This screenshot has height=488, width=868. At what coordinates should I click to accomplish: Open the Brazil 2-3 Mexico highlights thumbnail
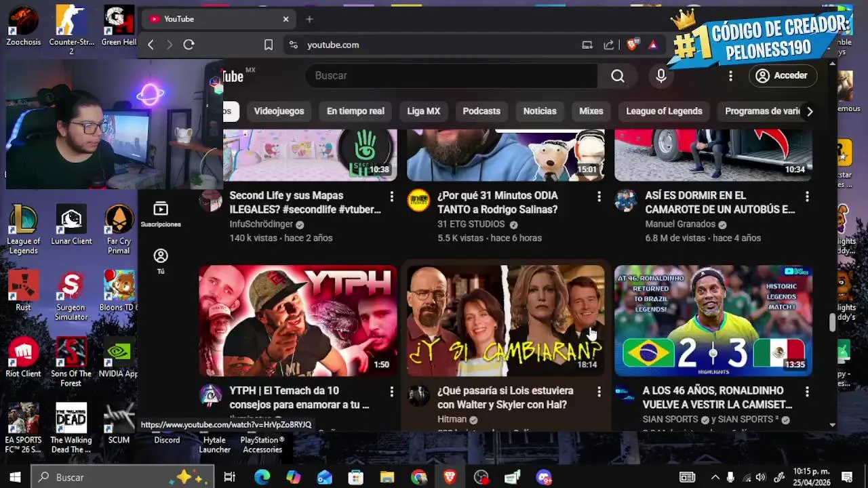click(713, 321)
